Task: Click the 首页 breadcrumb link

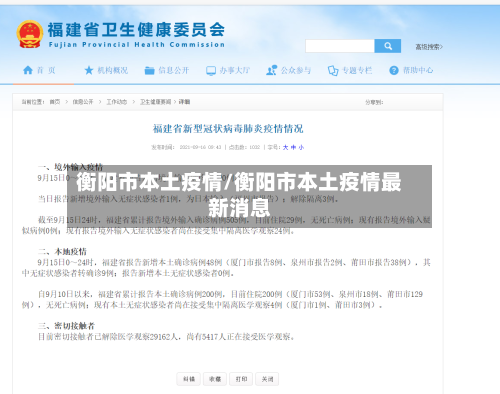Action: pyautogui.click(x=55, y=102)
